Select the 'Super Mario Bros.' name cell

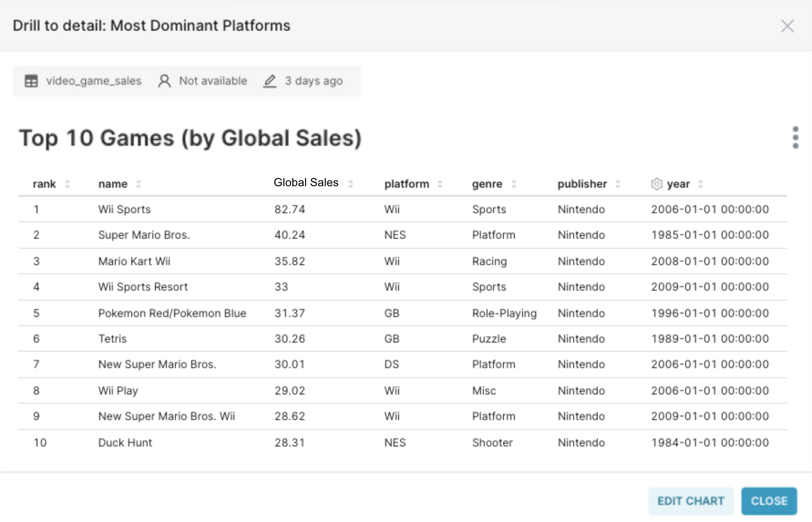[x=144, y=235]
